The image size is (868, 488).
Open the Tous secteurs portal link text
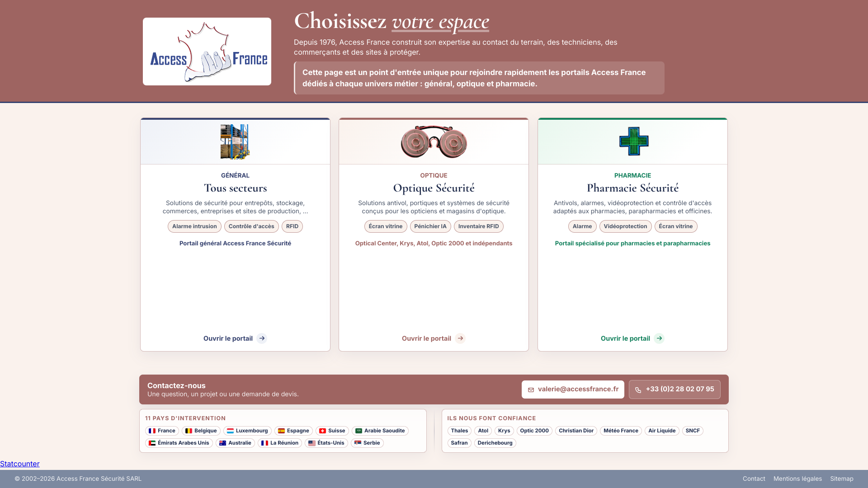click(x=228, y=338)
